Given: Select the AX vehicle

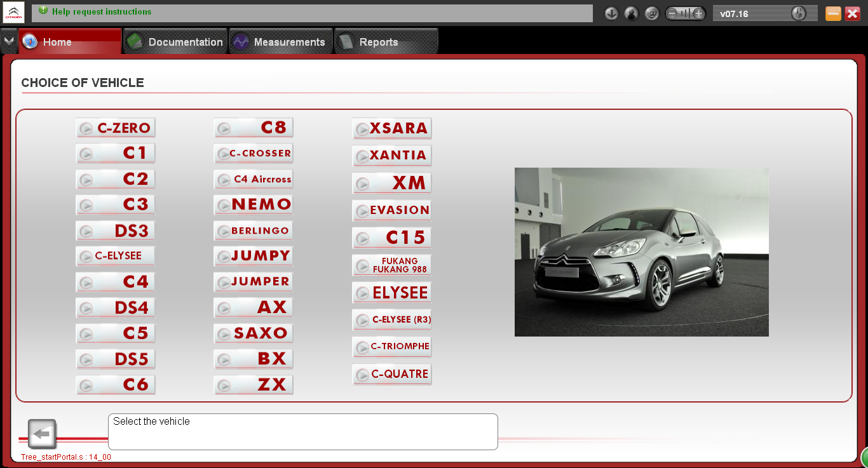Looking at the screenshot, I should pyautogui.click(x=254, y=308).
